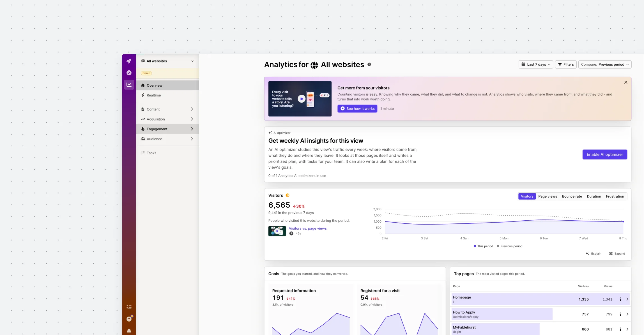Expand the Audience menu section
Viewport: 644px width, 335px height.
point(167,139)
